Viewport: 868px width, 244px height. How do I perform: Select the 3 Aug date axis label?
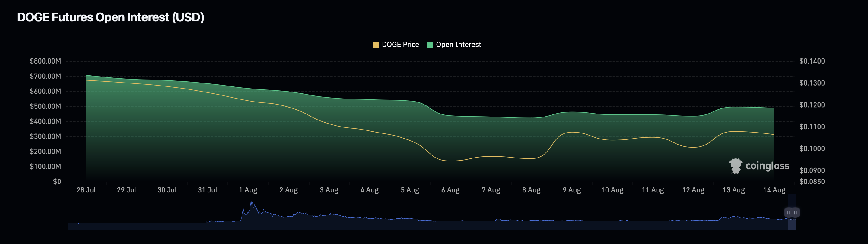click(329, 190)
